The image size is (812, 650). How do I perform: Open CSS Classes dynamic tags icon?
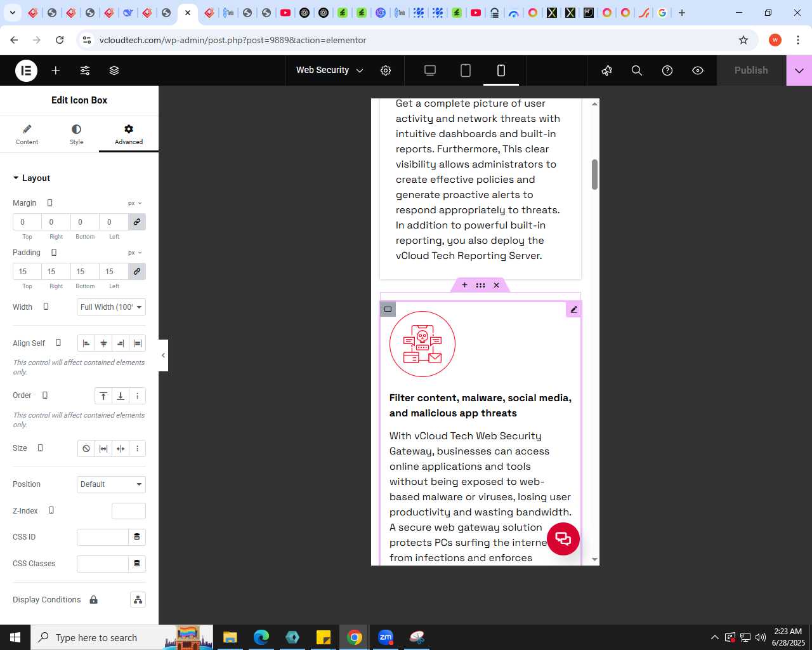click(136, 564)
